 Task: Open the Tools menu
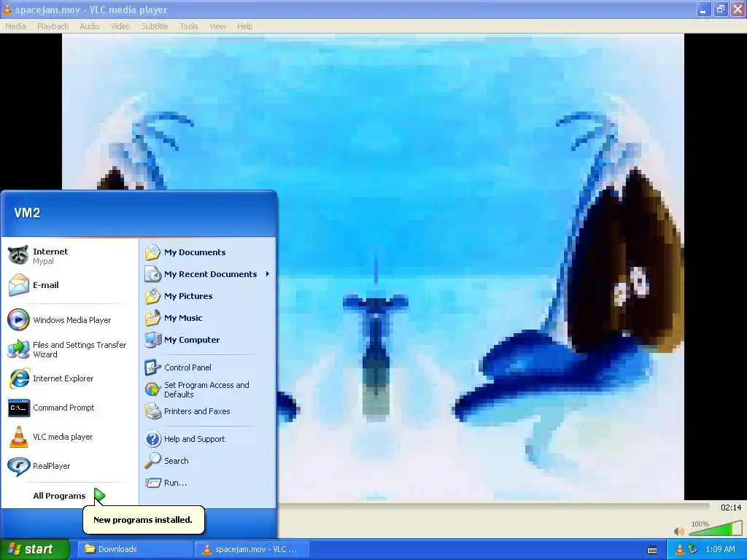tap(189, 26)
